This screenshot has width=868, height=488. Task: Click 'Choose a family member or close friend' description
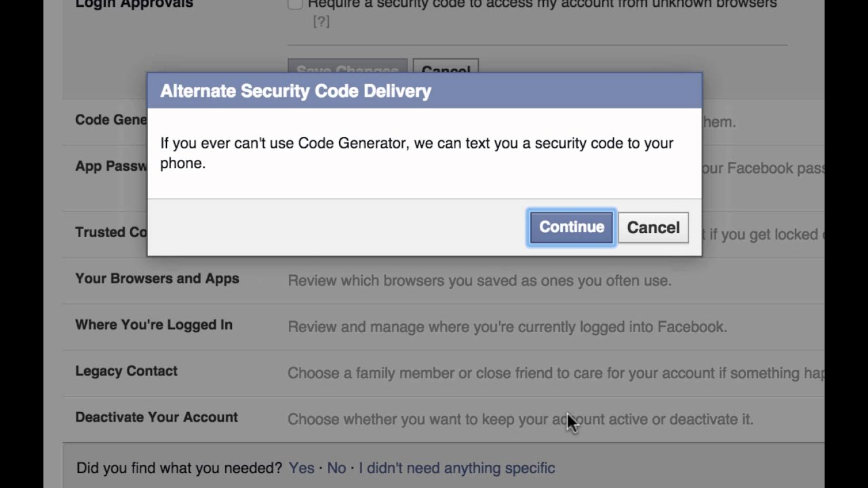(x=556, y=373)
